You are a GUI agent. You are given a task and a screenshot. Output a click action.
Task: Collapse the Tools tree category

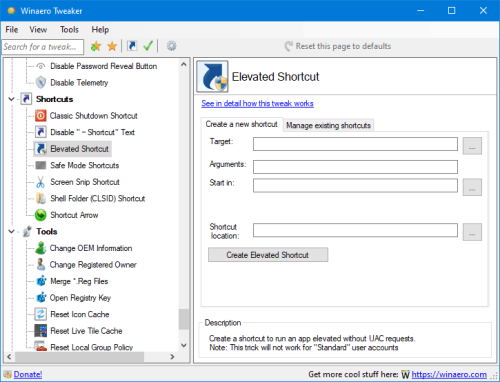coord(12,231)
